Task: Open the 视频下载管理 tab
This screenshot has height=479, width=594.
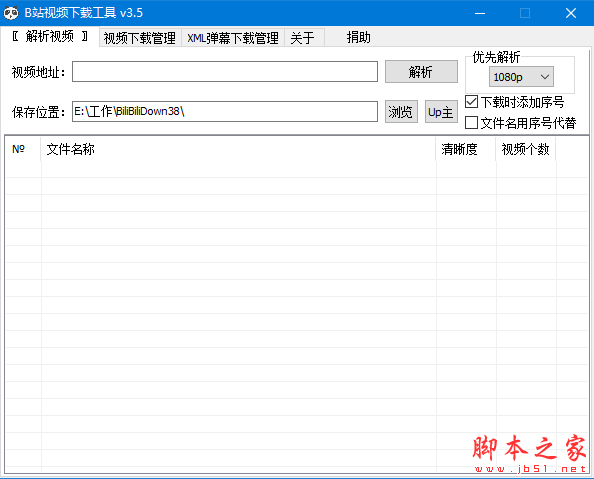Action: coord(140,38)
